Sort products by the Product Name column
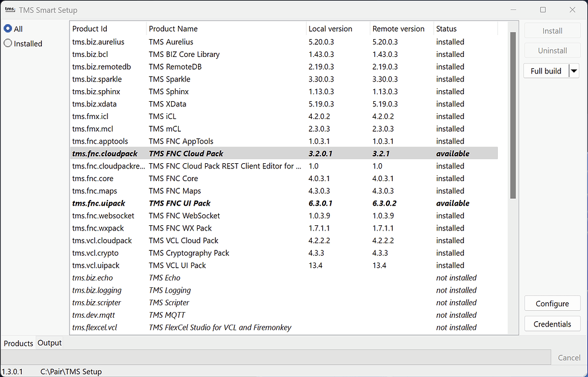 173,28
